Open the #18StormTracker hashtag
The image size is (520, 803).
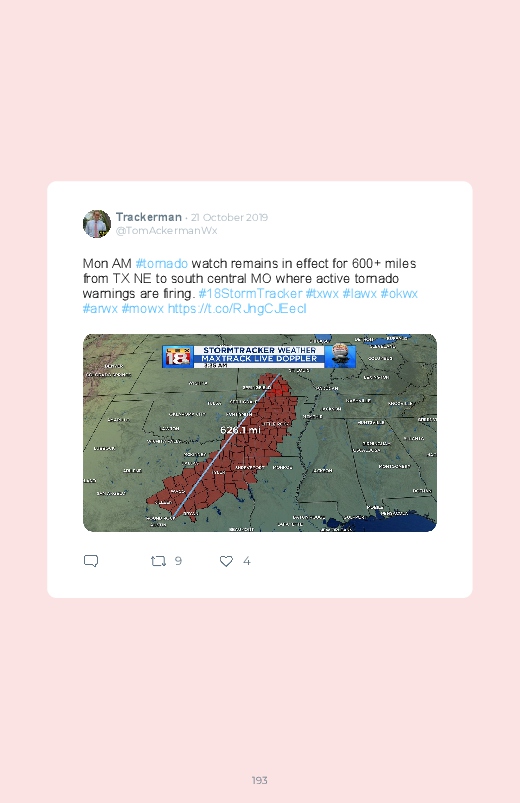pos(251,293)
